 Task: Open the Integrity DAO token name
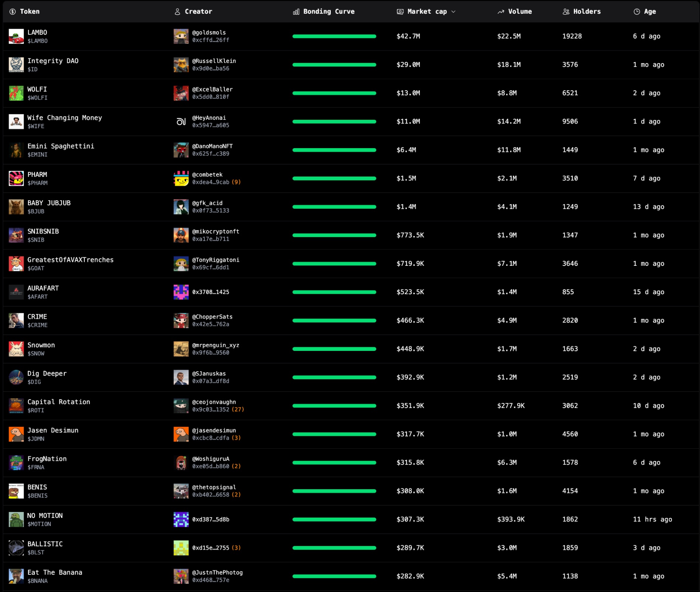point(53,61)
